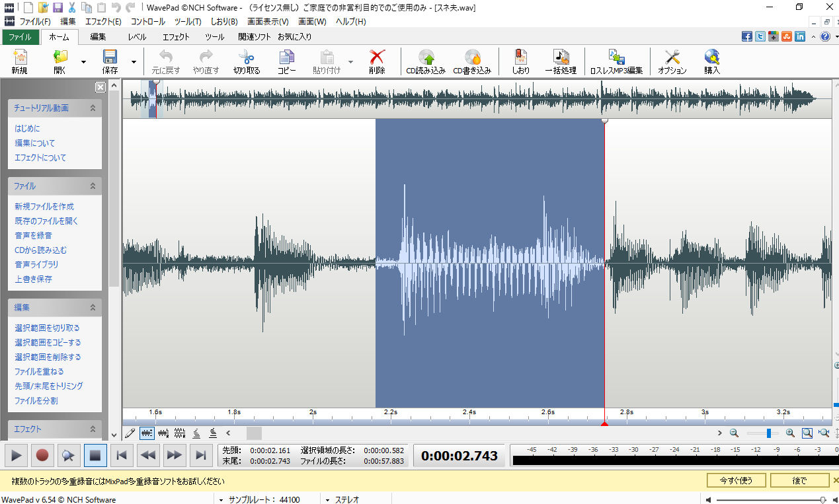This screenshot has width=839, height=504.
Task: Click the 0:00:02.743 time display
Action: pos(459,455)
